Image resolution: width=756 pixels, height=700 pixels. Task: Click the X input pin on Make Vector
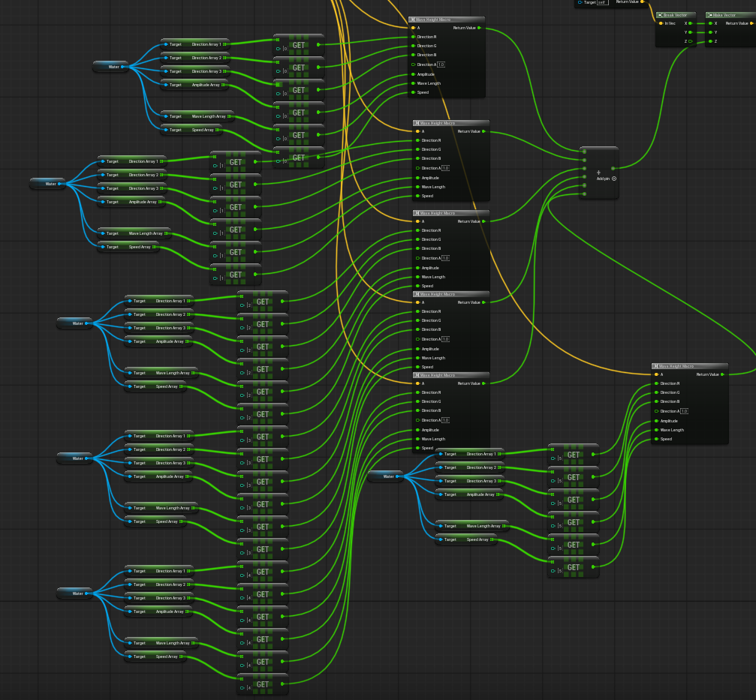[712, 23]
